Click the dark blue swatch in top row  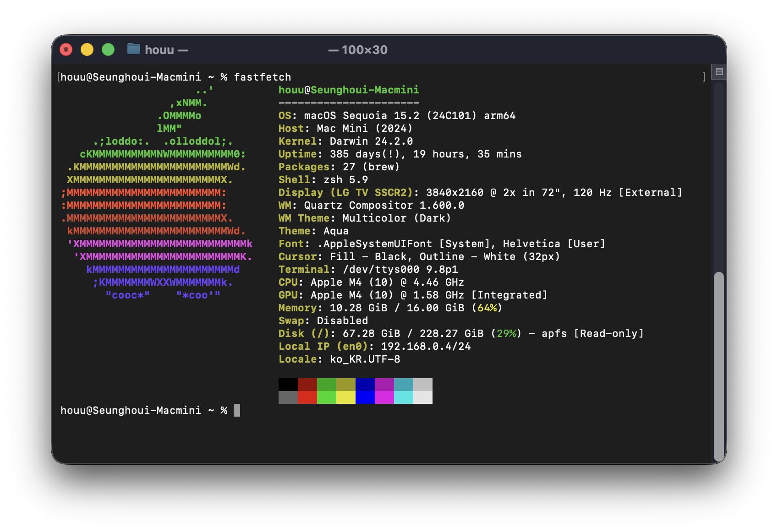365,385
